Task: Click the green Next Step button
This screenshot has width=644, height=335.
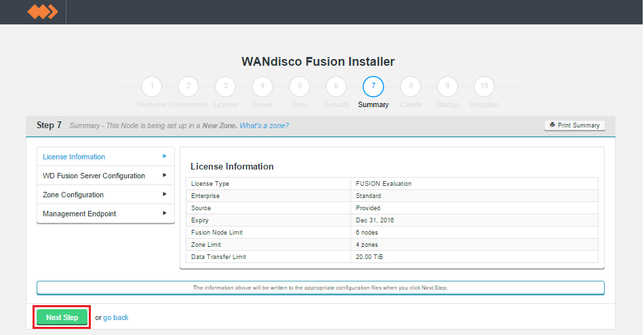Action: coord(62,317)
